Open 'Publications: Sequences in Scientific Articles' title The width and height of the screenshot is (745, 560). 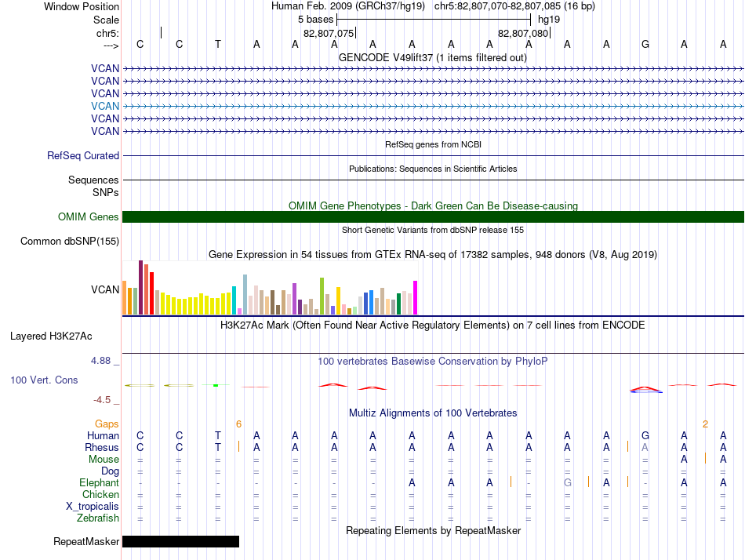coord(433,169)
